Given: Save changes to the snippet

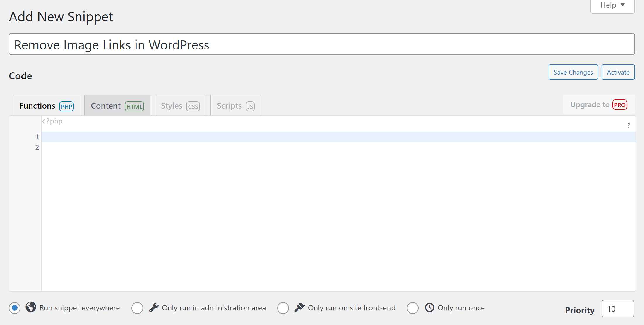Looking at the screenshot, I should pos(573,72).
